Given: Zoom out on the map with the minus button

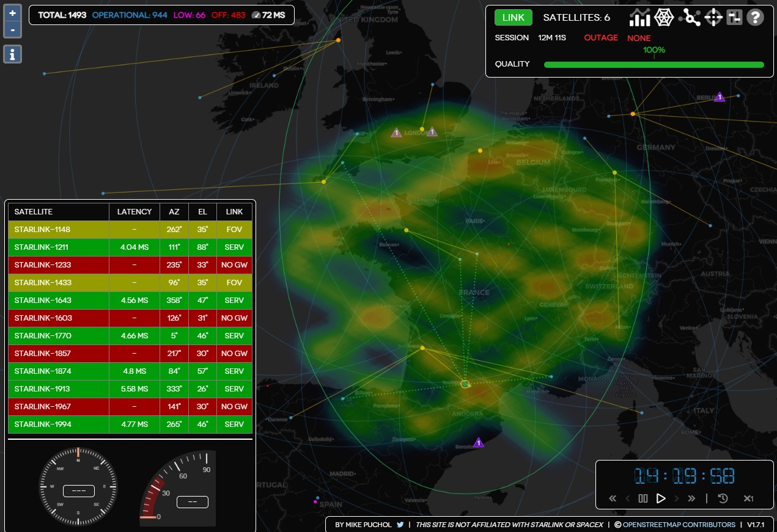Looking at the screenshot, I should click(13, 29).
